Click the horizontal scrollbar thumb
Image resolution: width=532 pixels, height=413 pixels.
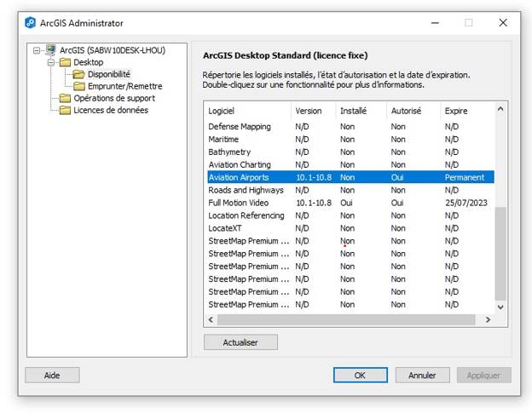click(x=346, y=319)
